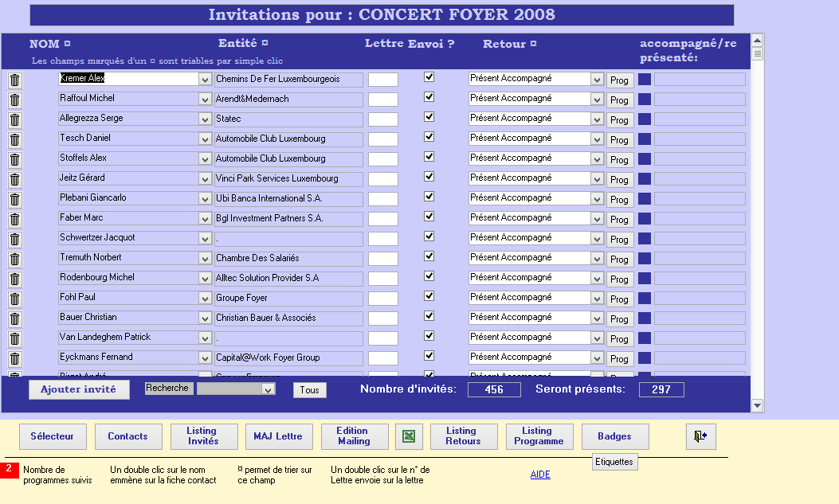Screen dimensions: 839x504
Task: Click scrollbar up arrow of guest list
Action: click(757, 40)
